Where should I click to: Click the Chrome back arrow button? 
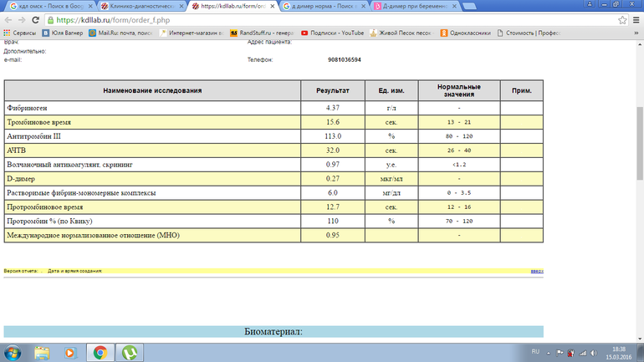9,19
